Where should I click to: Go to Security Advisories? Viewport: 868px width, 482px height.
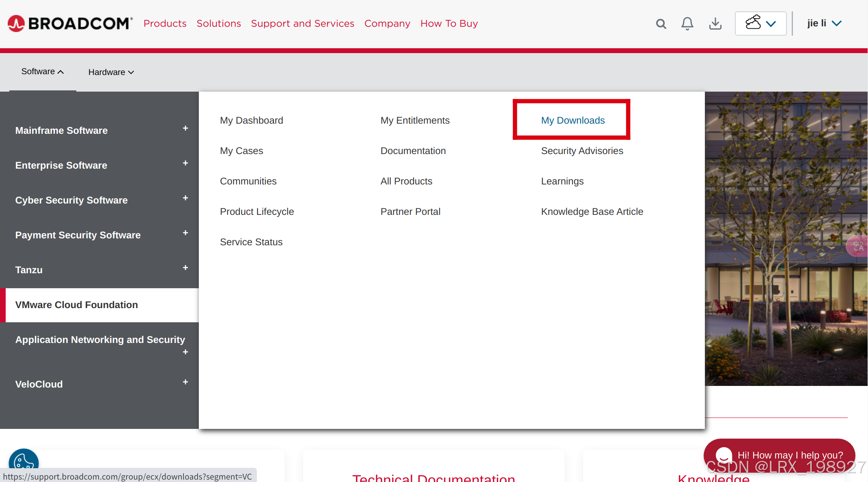[x=582, y=151]
